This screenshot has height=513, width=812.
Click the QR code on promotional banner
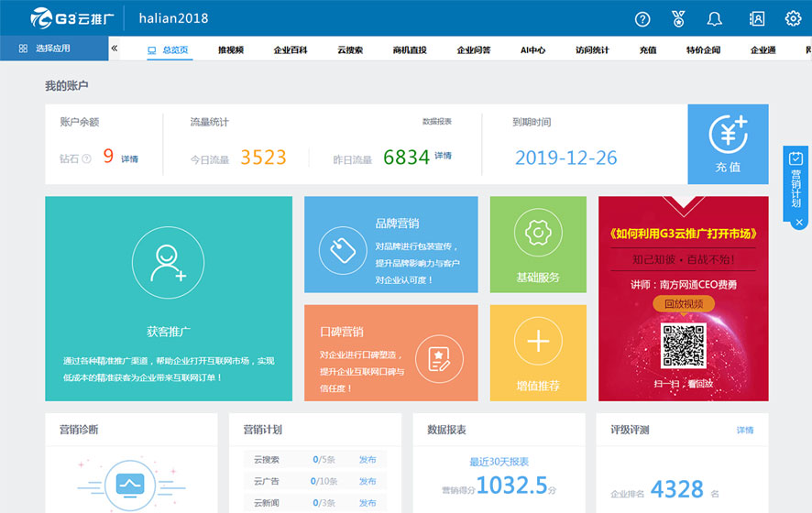683,345
